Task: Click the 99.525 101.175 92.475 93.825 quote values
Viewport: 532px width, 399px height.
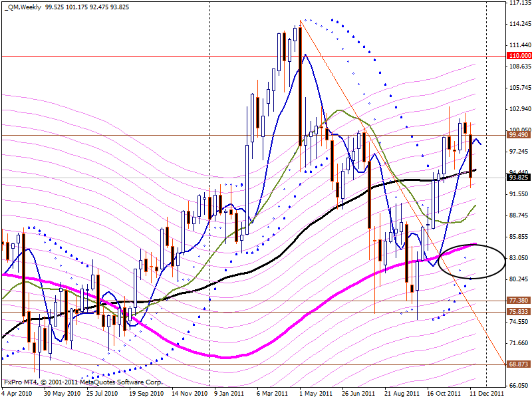Action: tap(87, 7)
